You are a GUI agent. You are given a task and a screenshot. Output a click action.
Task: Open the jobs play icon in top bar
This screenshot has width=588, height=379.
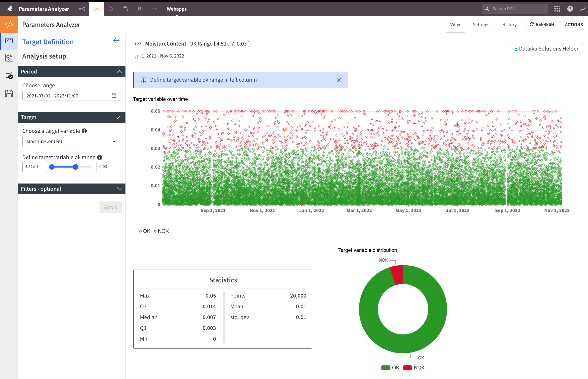click(111, 9)
